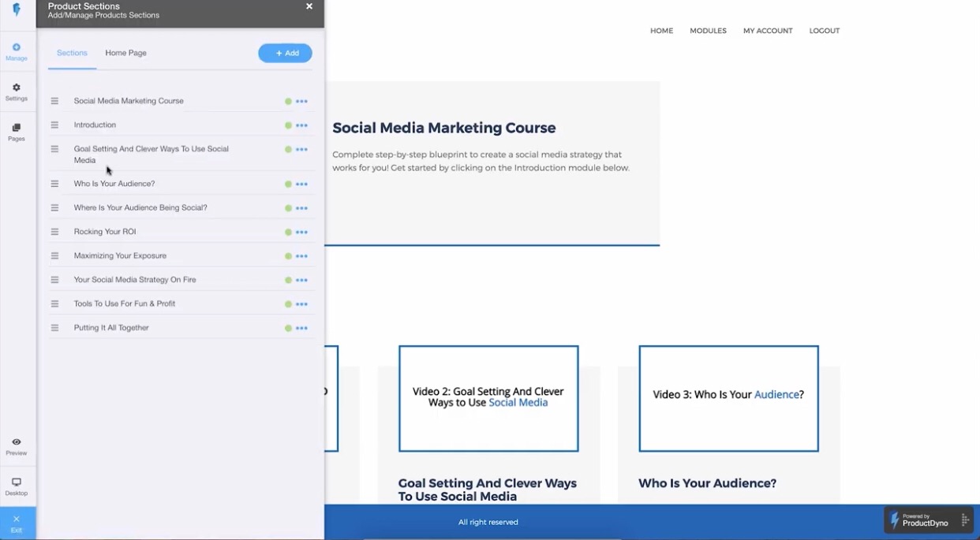Click the Preview eye icon
Screen dimensions: 980x540
17,447
